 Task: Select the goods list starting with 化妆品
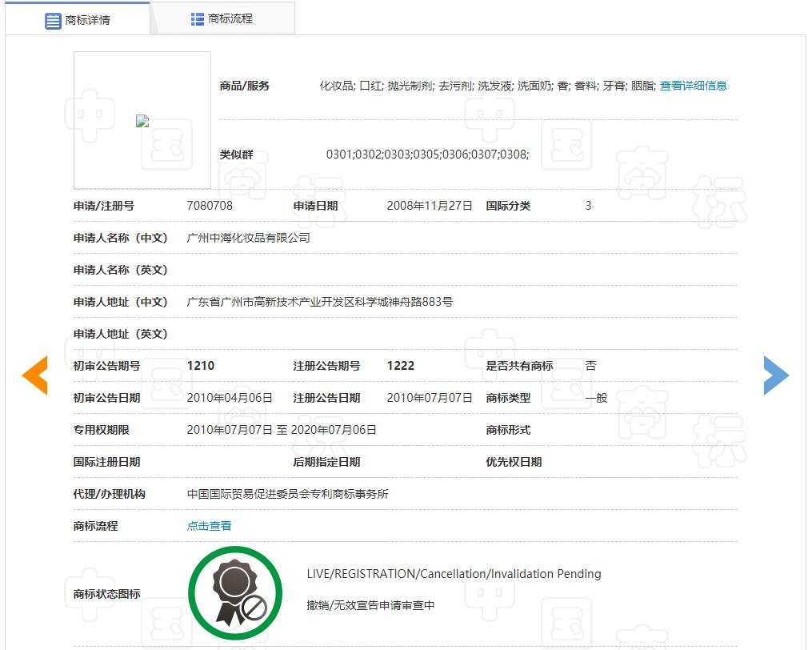tap(487, 86)
